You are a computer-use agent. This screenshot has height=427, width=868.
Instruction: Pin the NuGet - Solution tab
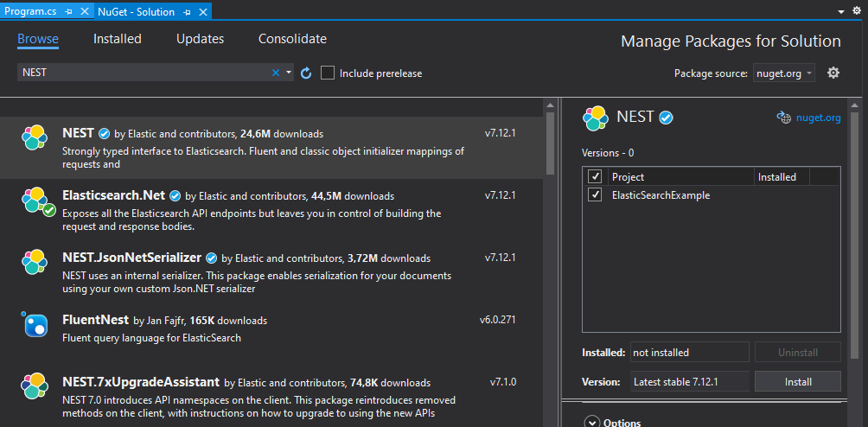point(187,11)
